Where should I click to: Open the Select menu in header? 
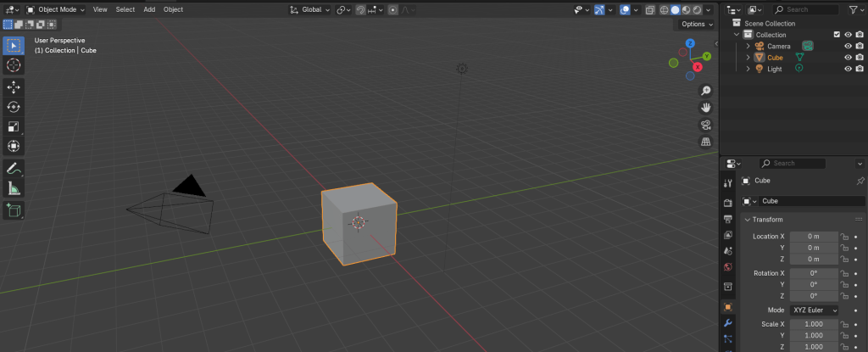[125, 9]
